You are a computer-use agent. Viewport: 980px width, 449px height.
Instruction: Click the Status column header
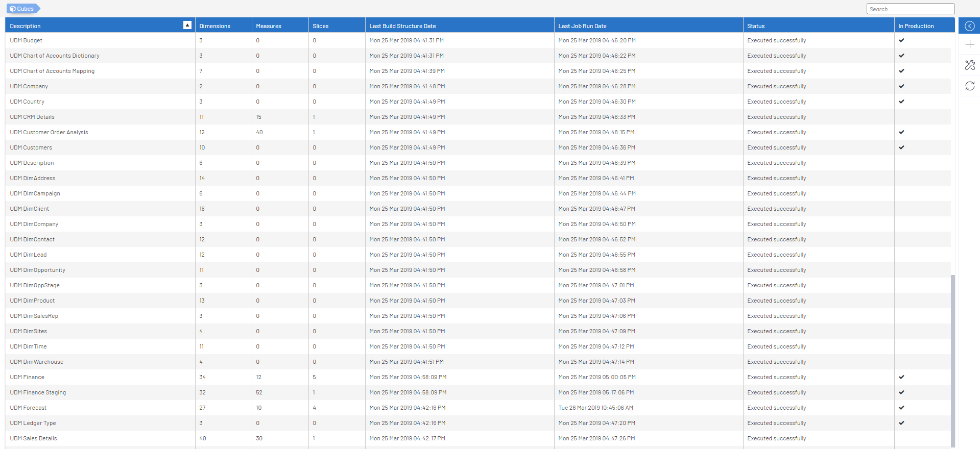(756, 26)
